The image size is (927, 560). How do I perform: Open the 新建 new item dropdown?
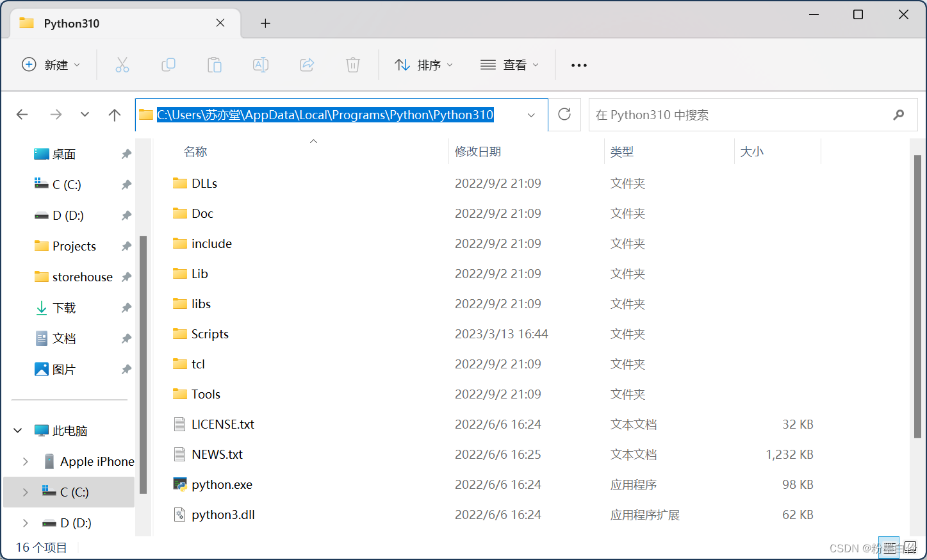point(51,65)
